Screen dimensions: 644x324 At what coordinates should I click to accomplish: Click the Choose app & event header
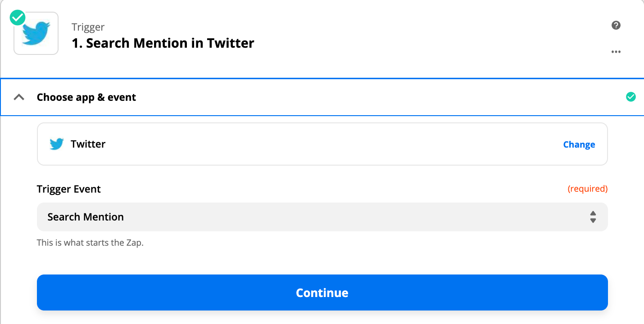pos(86,97)
